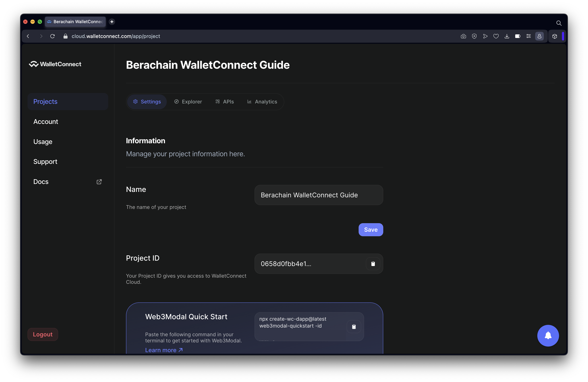The width and height of the screenshot is (588, 382).
Task: Open the browser tab search icon
Action: [x=559, y=23]
